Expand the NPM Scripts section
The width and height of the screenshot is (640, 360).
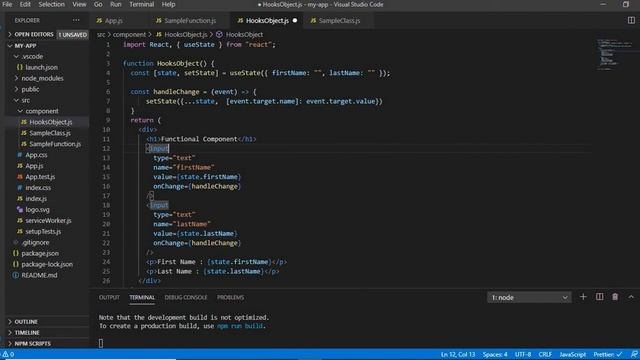click(x=33, y=344)
